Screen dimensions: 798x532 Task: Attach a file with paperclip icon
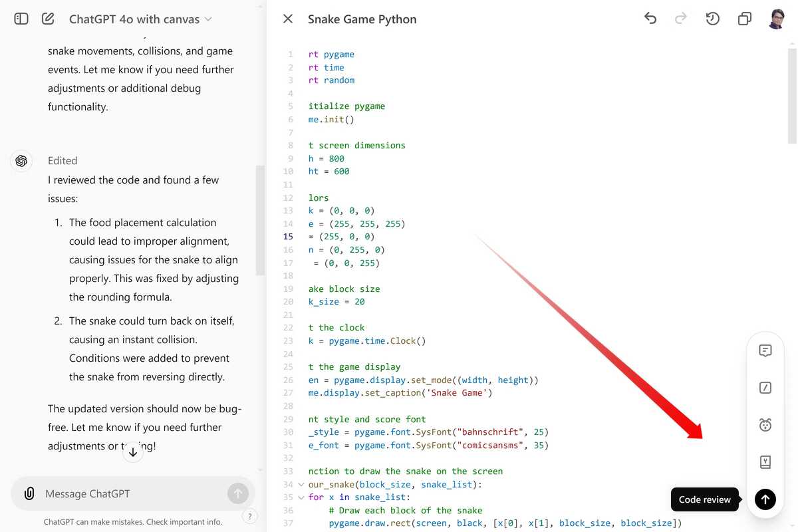(29, 493)
